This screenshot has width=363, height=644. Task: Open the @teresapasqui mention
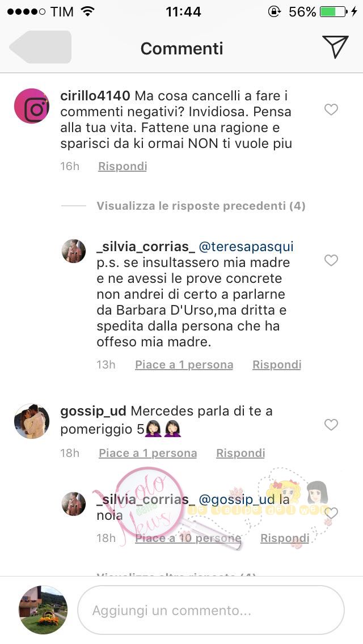tap(246, 247)
